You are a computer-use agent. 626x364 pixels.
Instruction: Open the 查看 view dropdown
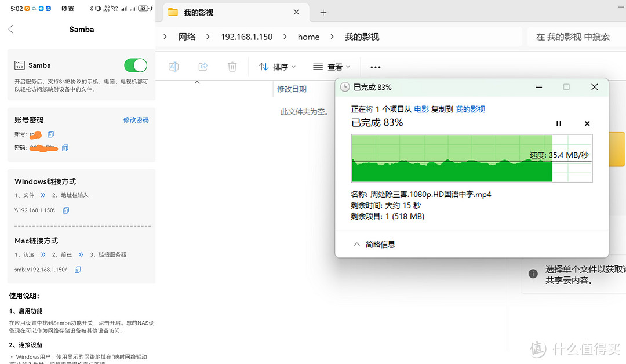point(332,67)
